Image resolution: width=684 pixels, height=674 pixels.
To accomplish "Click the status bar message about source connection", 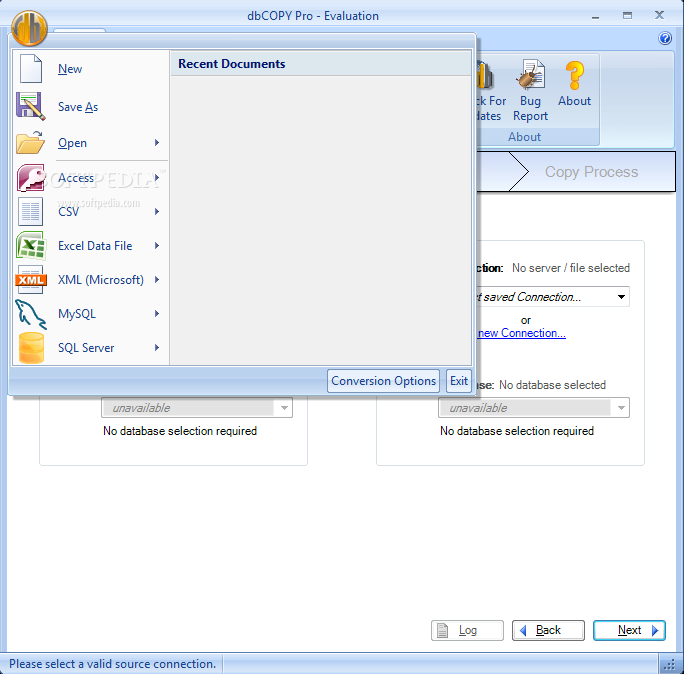I will (x=113, y=664).
